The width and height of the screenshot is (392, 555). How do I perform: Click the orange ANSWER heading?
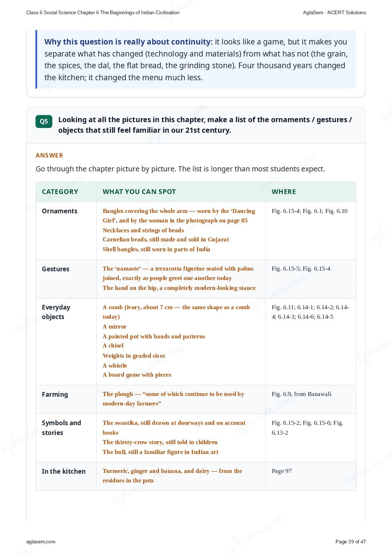[50, 155]
